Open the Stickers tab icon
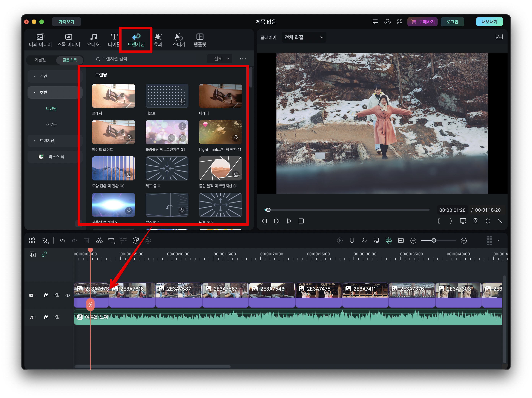 point(179,40)
